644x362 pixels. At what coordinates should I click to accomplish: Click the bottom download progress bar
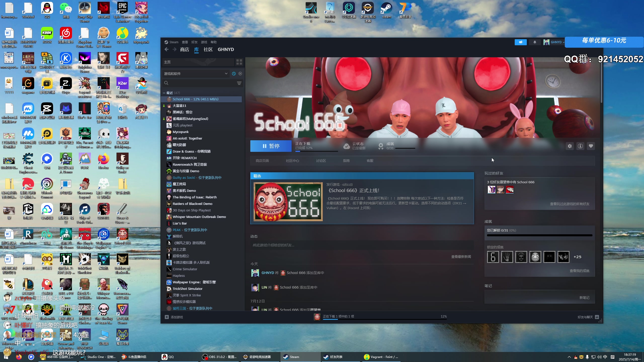(x=385, y=320)
